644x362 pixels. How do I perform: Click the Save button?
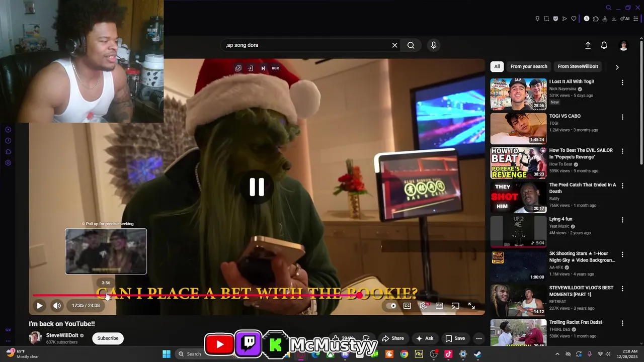point(455,338)
